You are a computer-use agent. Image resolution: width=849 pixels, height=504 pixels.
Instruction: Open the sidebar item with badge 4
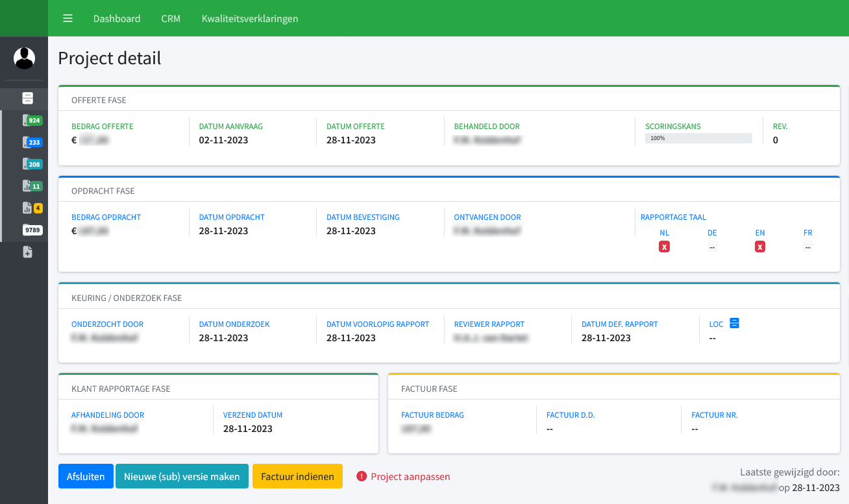click(x=31, y=208)
